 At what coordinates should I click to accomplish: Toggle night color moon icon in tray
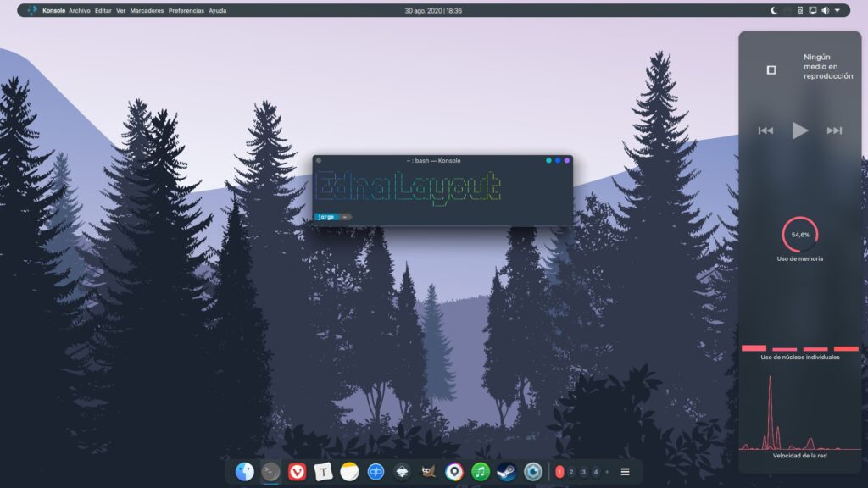(774, 10)
